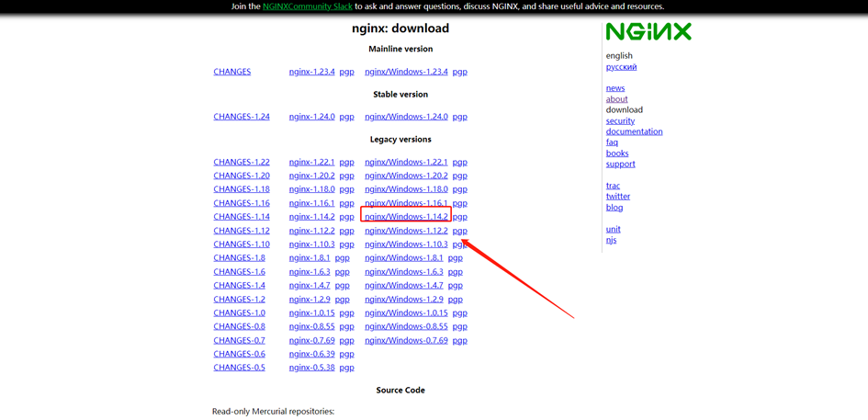Open CHANGES-1.4 link
The width and height of the screenshot is (868, 420).
tap(239, 285)
